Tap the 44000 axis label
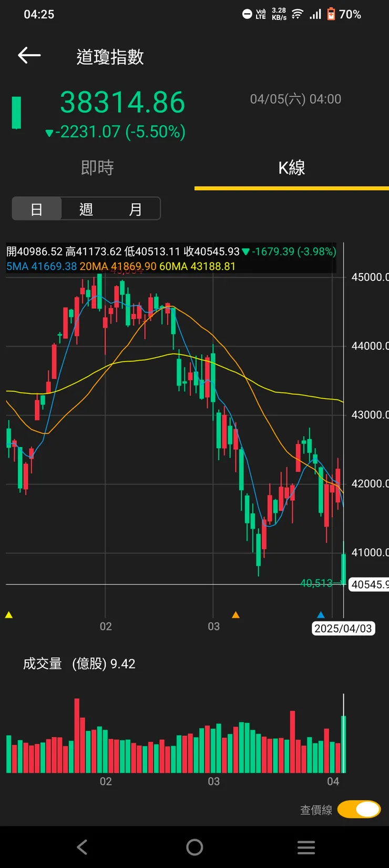 point(370,346)
